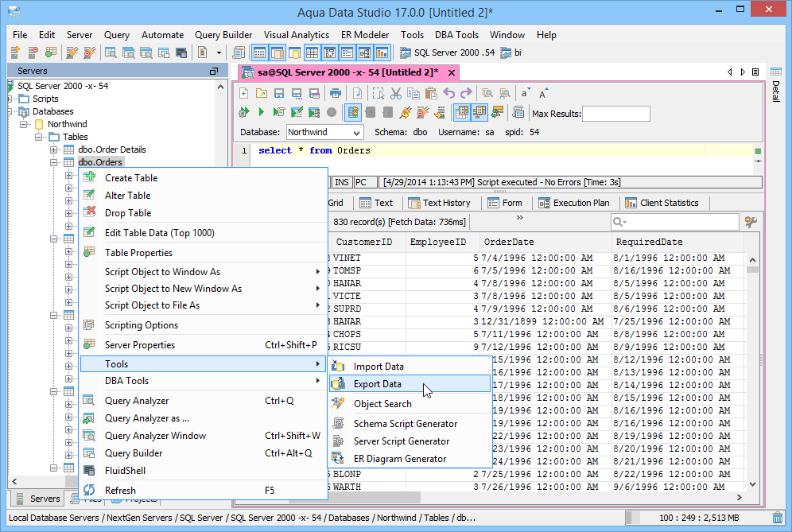
Task: Click the maximize icon on the Servers panel header
Action: pos(214,72)
